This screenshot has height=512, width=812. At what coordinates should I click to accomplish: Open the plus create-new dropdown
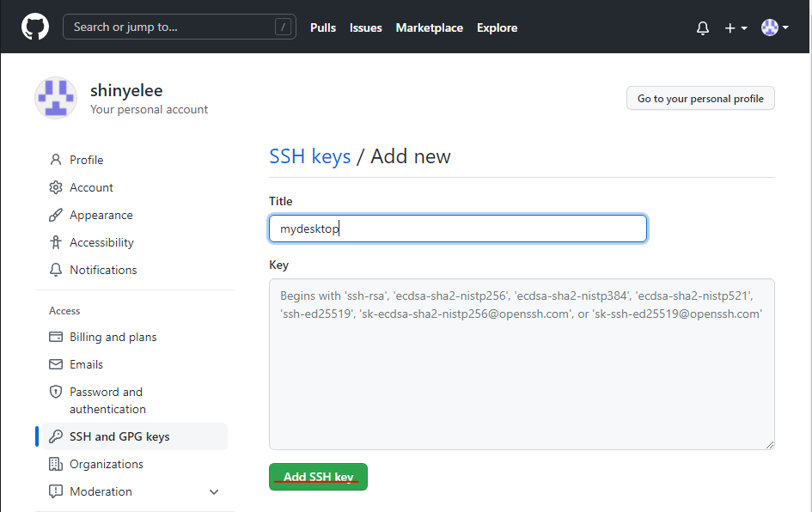(x=736, y=28)
